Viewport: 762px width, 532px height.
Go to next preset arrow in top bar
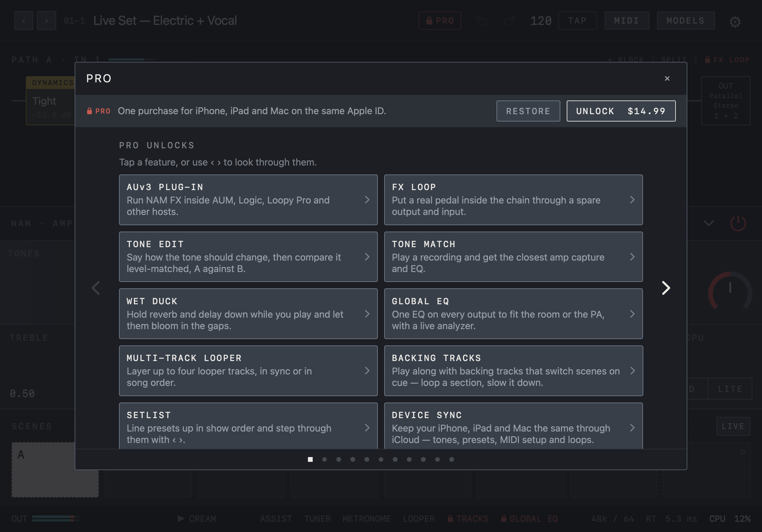point(47,20)
